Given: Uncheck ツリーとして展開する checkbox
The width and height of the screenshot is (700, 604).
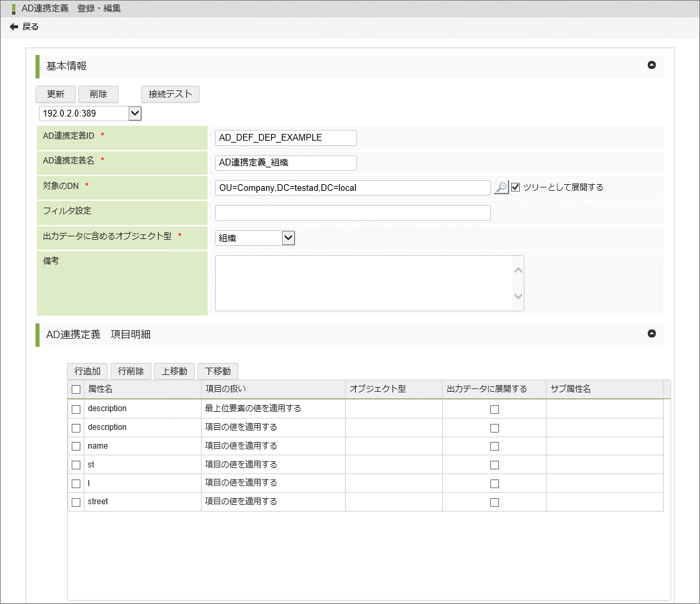Looking at the screenshot, I should 515,187.
